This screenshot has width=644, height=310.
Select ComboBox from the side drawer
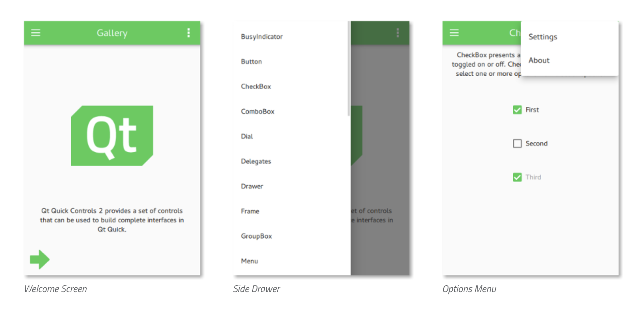pos(257,111)
